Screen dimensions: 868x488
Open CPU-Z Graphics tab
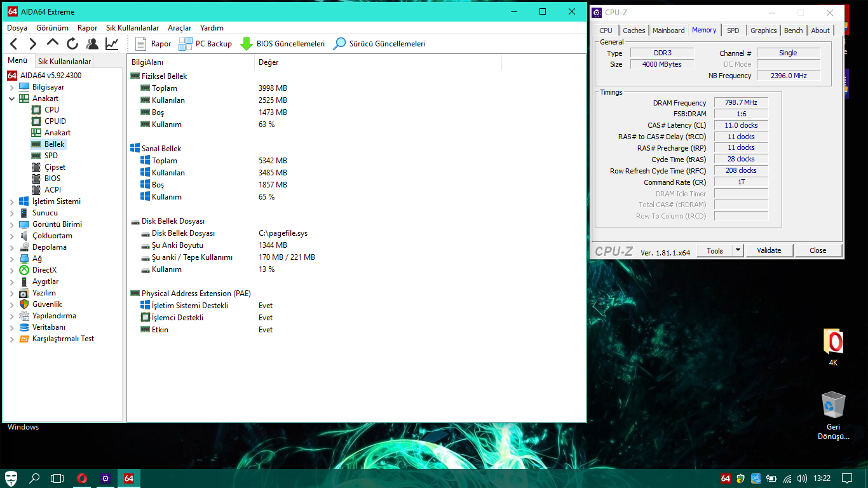[x=764, y=30]
